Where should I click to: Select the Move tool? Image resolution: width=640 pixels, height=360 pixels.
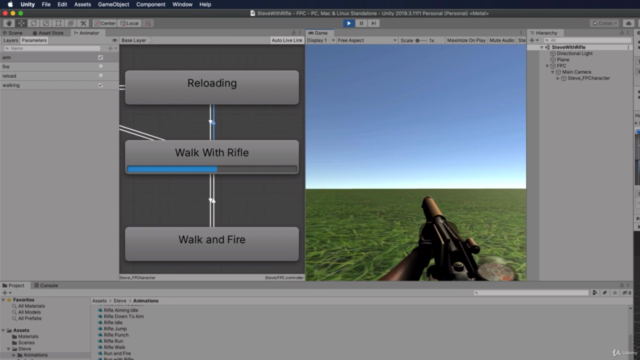click(21, 23)
